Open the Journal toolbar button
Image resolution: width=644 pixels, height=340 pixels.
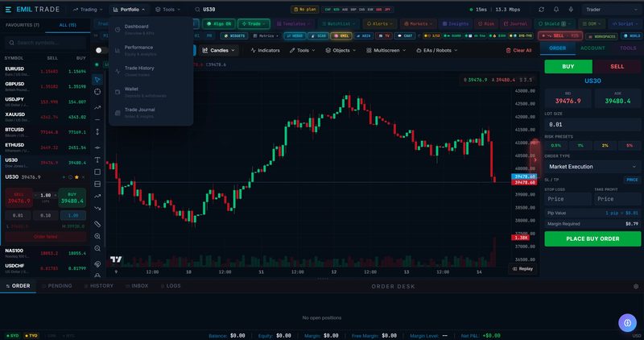point(516,24)
